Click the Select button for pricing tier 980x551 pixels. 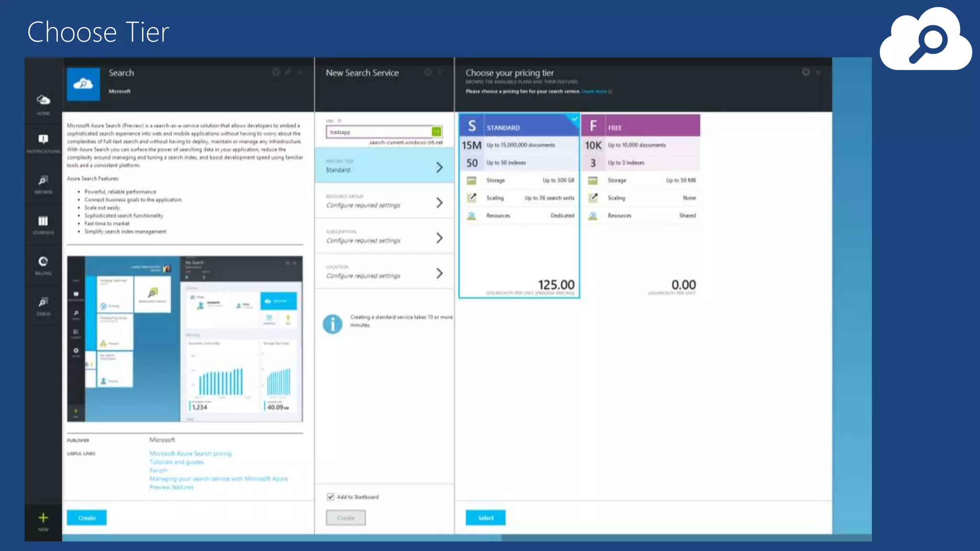tap(485, 518)
